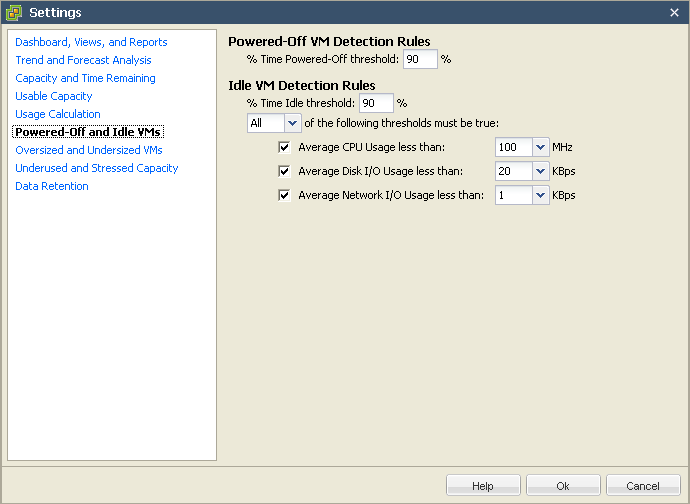Open Oversized and Undersized VMs settings

pyautogui.click(x=88, y=150)
